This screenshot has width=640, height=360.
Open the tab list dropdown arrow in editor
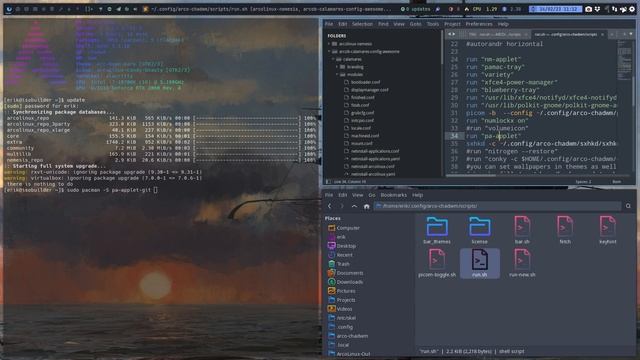(x=631, y=34)
